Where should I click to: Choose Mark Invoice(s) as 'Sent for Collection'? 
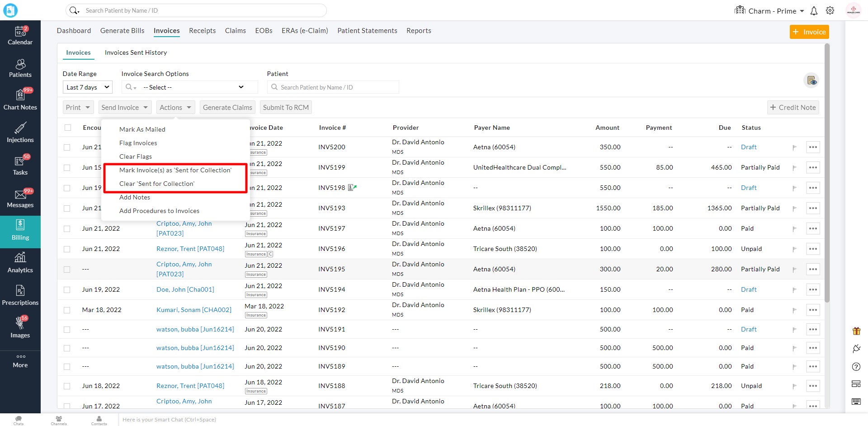[175, 170]
